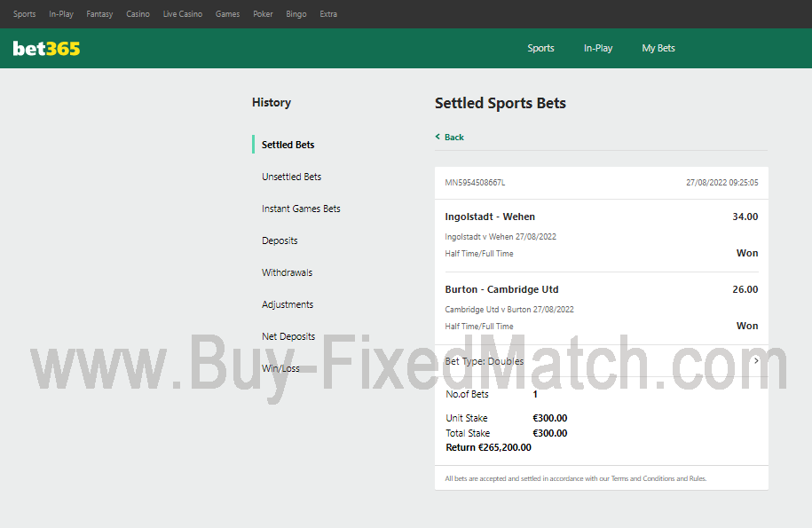
Task: Click Casino in the top bar
Action: coord(138,14)
